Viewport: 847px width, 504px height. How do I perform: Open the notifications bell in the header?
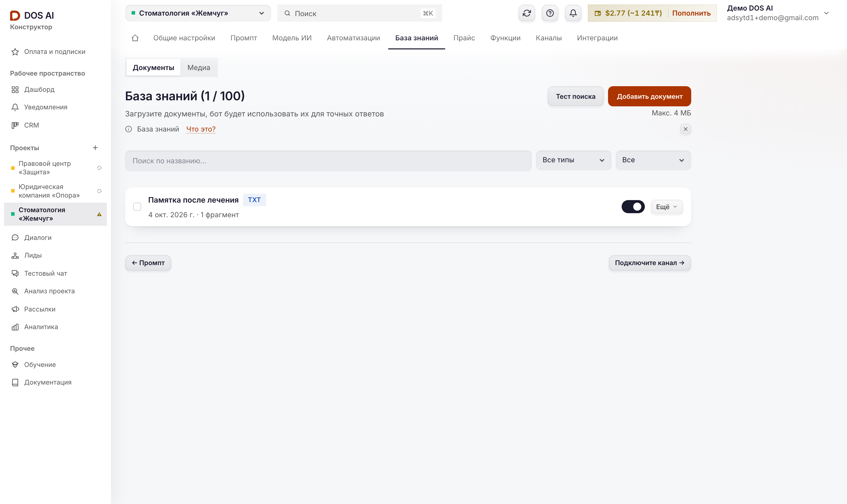click(x=573, y=13)
